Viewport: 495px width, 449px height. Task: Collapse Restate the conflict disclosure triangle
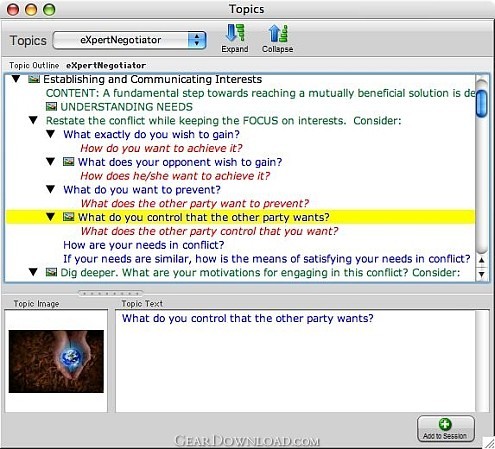click(33, 120)
